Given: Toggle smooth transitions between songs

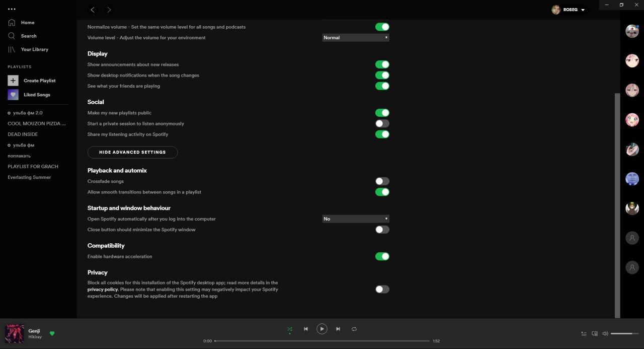Looking at the screenshot, I should 382,192.
